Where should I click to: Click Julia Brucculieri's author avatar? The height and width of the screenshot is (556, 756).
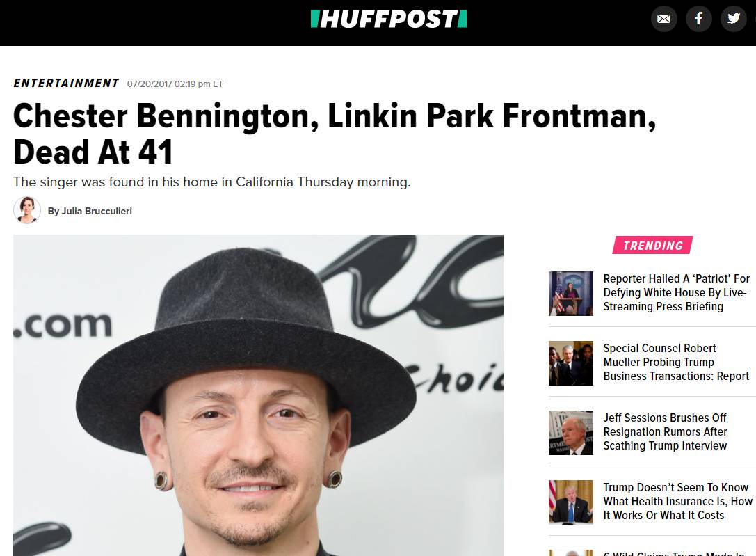click(x=27, y=210)
